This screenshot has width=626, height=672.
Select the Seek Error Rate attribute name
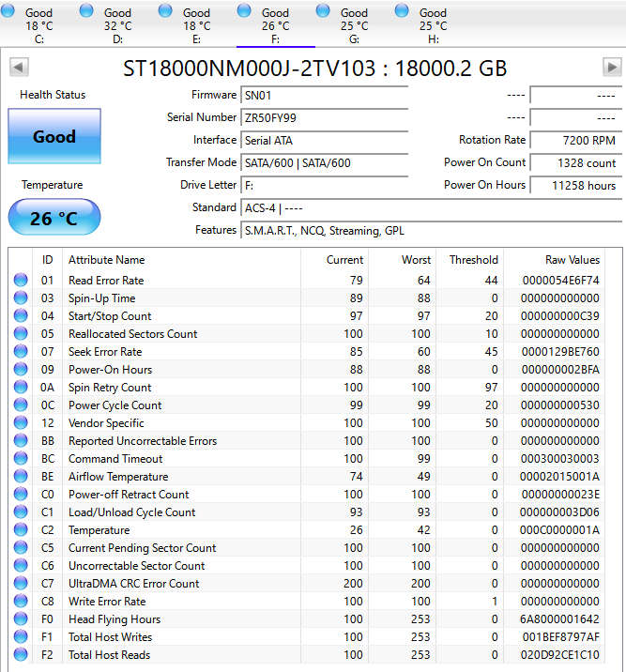pyautogui.click(x=105, y=351)
